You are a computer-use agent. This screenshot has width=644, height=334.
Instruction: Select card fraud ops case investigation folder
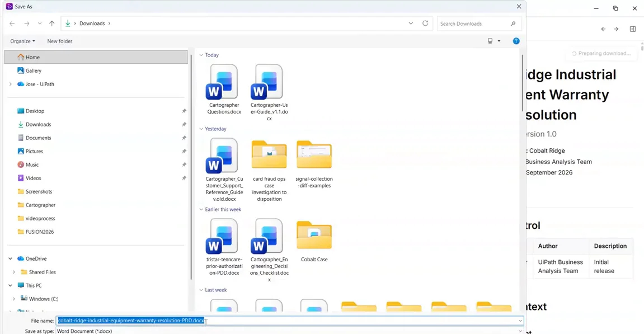coord(269,170)
